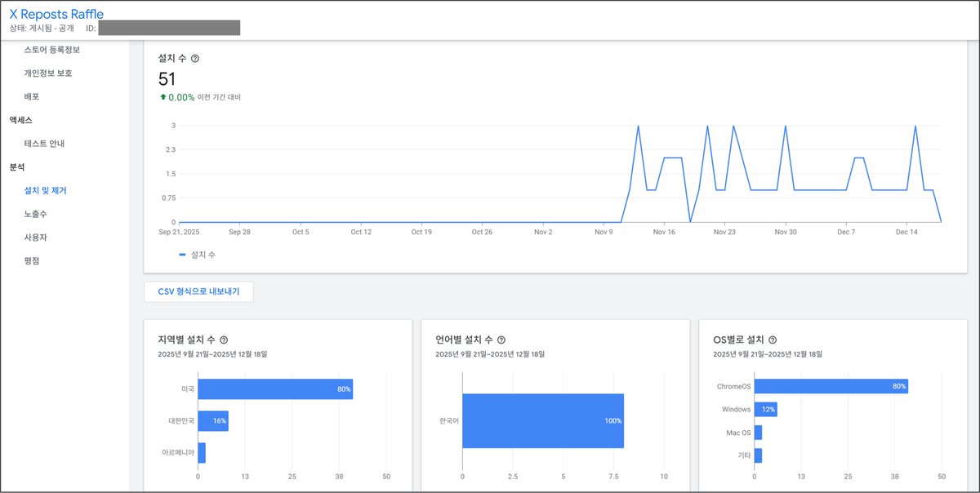
Task: Click the Sep 21, 2025 axis label
Action: coord(179,232)
